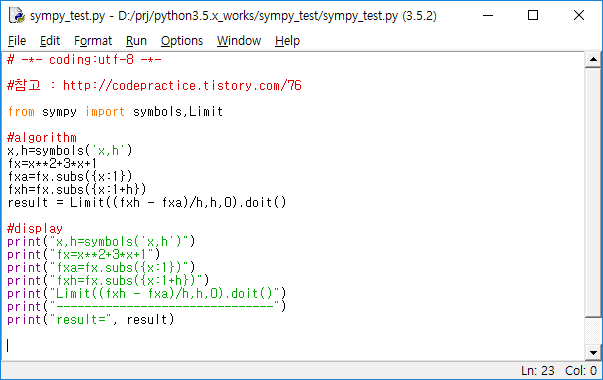Click the print("Limit((fxh - fxa)...") line

(147, 294)
